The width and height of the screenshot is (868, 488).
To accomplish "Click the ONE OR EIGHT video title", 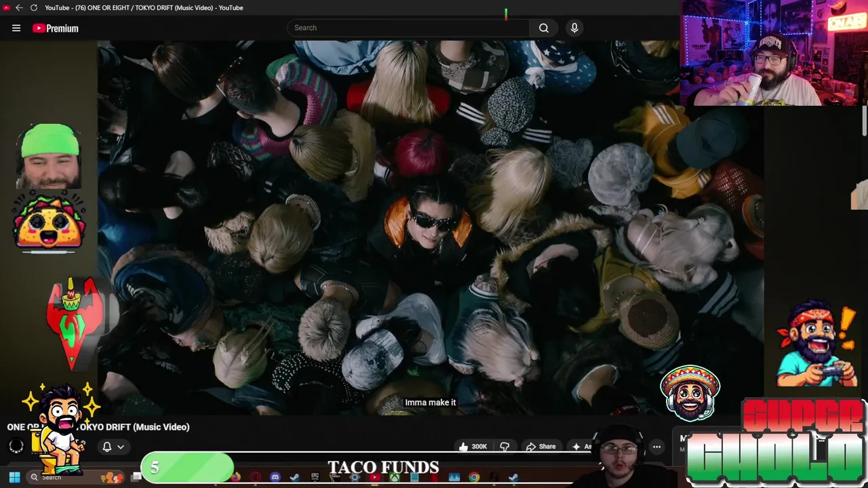I will 98,427.
